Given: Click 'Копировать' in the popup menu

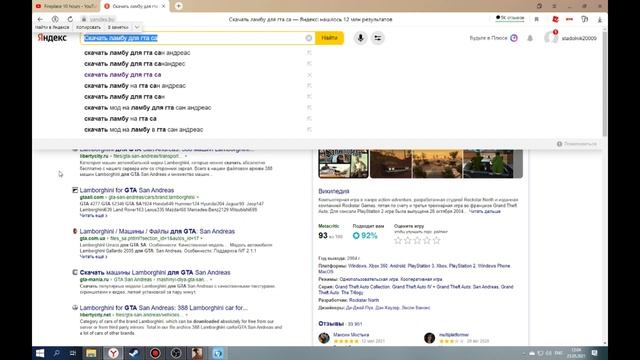Looking at the screenshot, I should click(88, 27).
